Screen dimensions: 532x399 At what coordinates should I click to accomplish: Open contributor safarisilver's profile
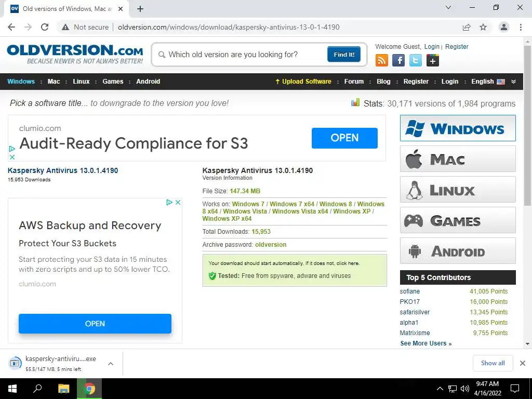[x=415, y=312]
